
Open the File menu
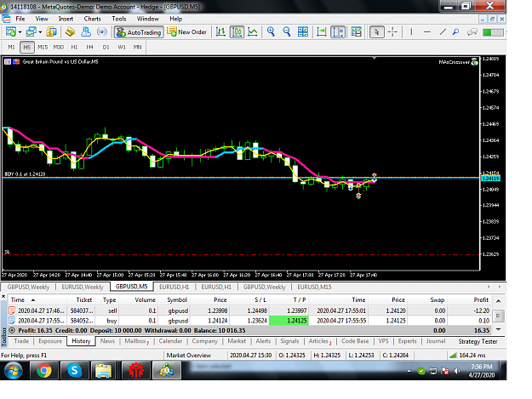click(20, 19)
